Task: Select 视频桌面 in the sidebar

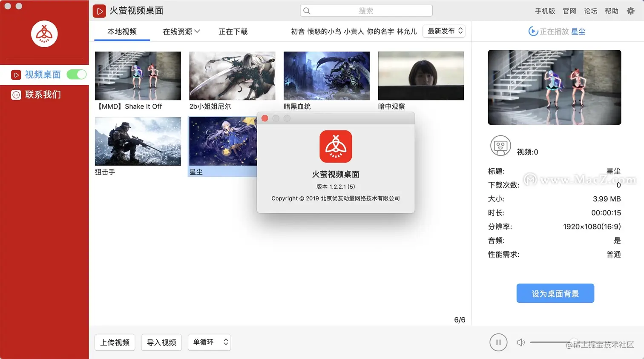Action: (x=43, y=75)
